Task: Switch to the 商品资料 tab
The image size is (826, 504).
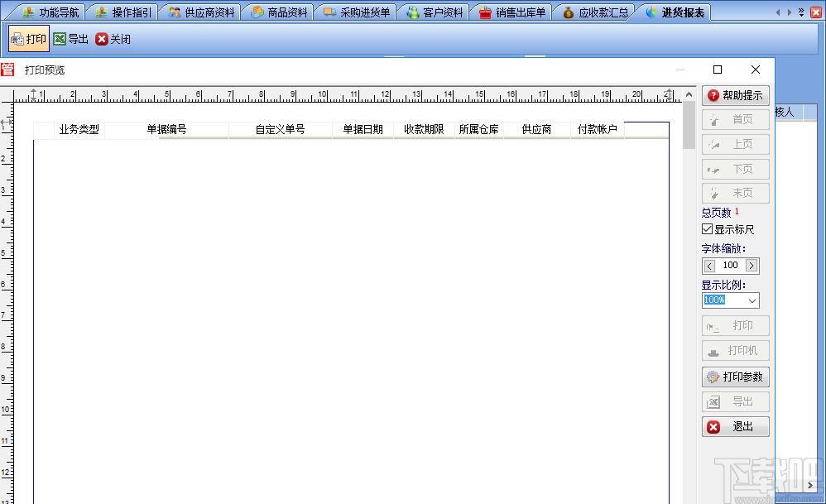Action: (x=279, y=12)
